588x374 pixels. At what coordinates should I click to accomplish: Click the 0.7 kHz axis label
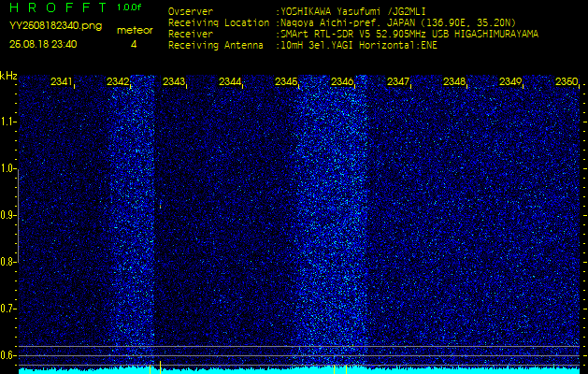tap(7, 309)
